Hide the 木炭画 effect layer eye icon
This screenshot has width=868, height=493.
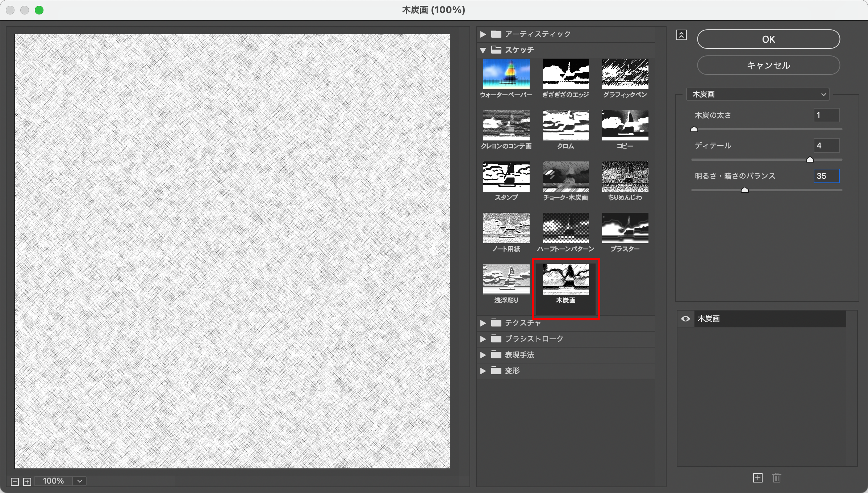coord(685,319)
